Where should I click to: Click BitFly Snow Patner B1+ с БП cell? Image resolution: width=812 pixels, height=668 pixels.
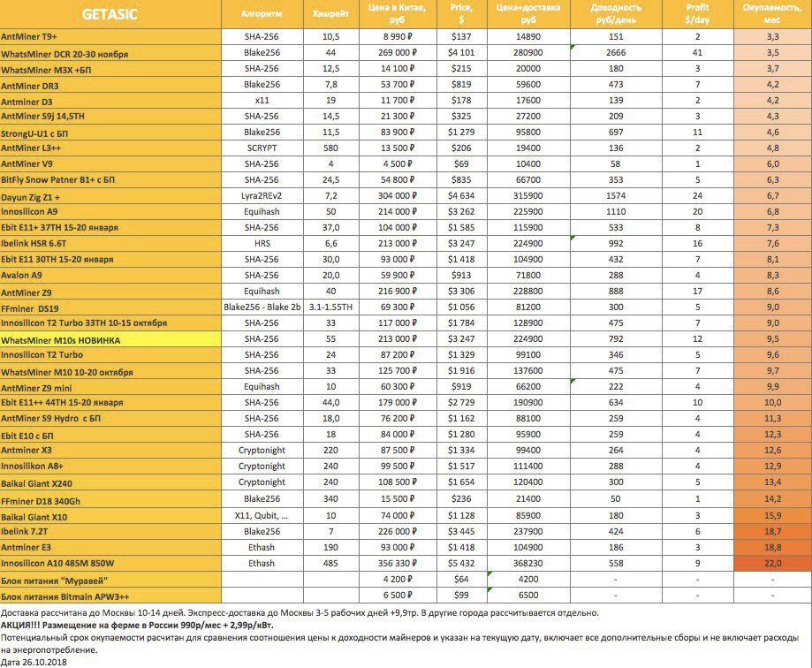(x=110, y=180)
